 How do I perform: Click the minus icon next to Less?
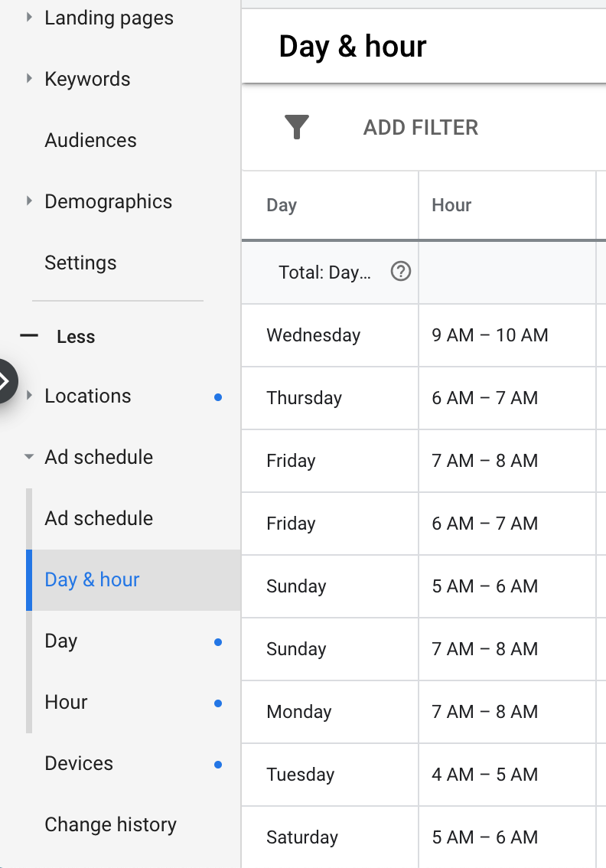(29, 335)
